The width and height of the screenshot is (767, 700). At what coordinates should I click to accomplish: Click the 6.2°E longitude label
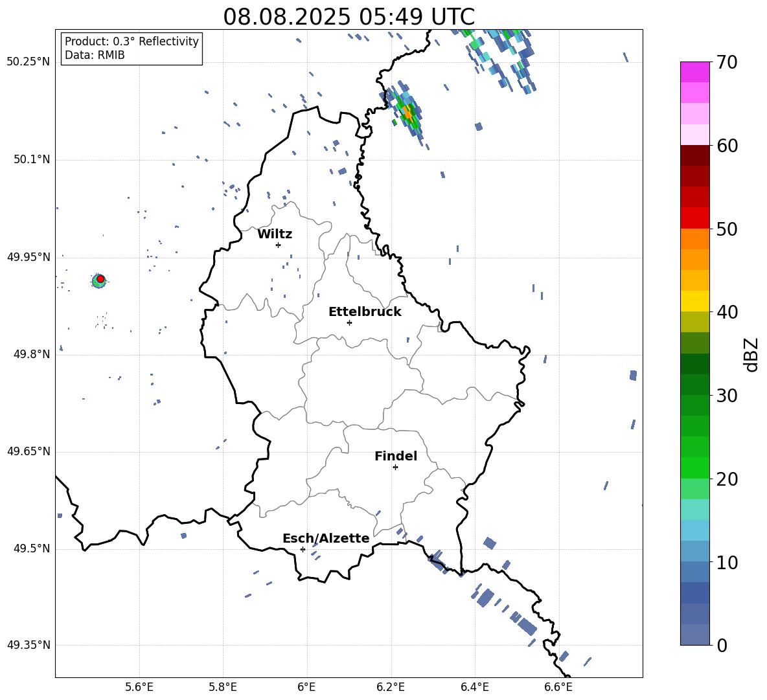391,687
